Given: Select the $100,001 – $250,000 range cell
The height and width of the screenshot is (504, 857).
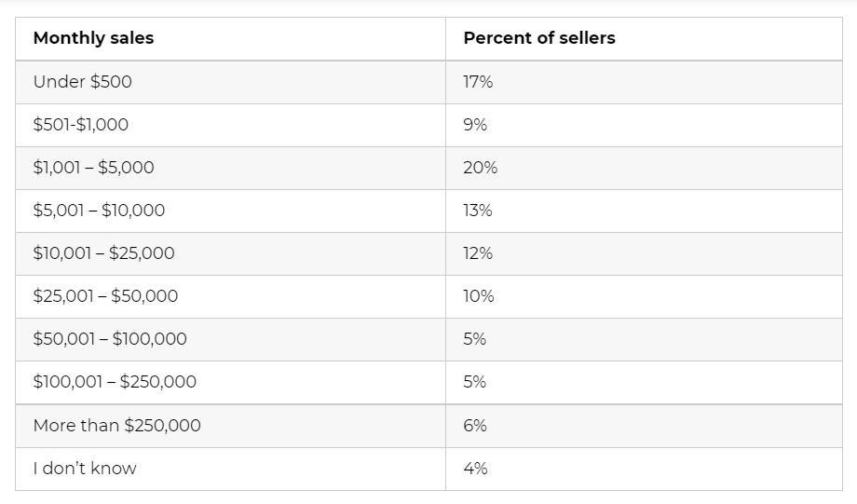Looking at the screenshot, I should (115, 382).
